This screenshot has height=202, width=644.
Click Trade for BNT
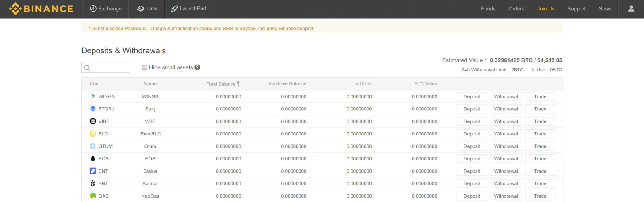[540, 184]
